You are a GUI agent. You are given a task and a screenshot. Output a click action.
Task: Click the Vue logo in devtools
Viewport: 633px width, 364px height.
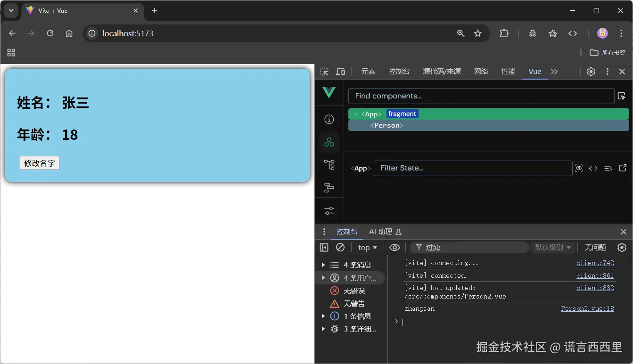click(x=329, y=92)
